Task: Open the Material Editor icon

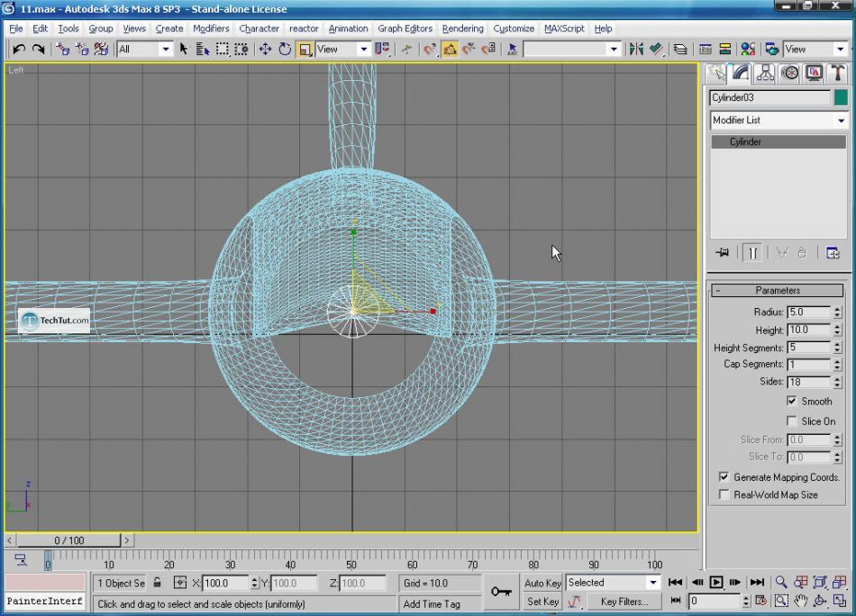Action: 748,50
